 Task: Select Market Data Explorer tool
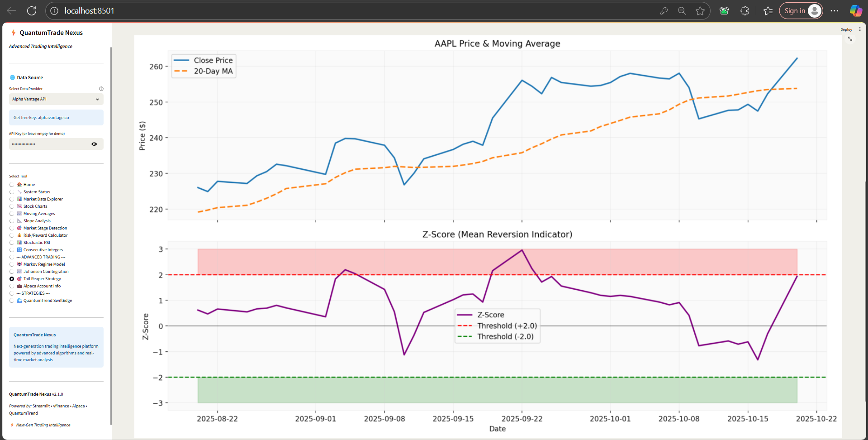36,199
